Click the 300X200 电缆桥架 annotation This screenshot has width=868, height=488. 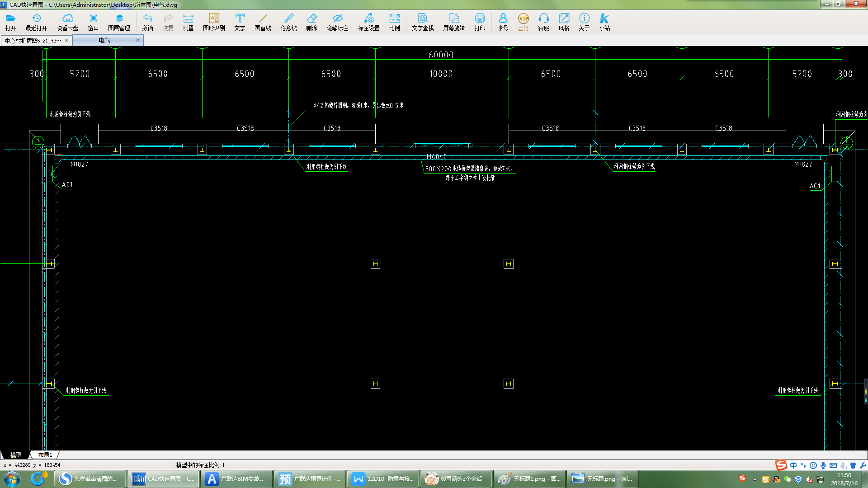point(469,169)
